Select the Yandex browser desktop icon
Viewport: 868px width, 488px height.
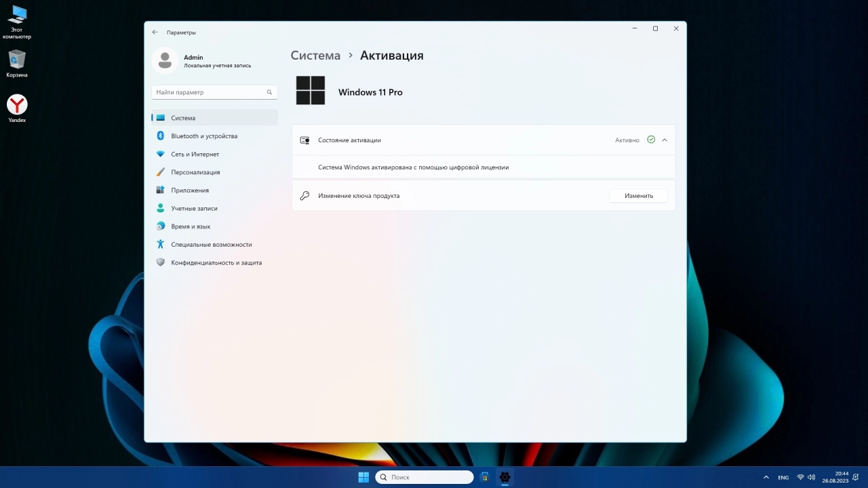(x=17, y=108)
